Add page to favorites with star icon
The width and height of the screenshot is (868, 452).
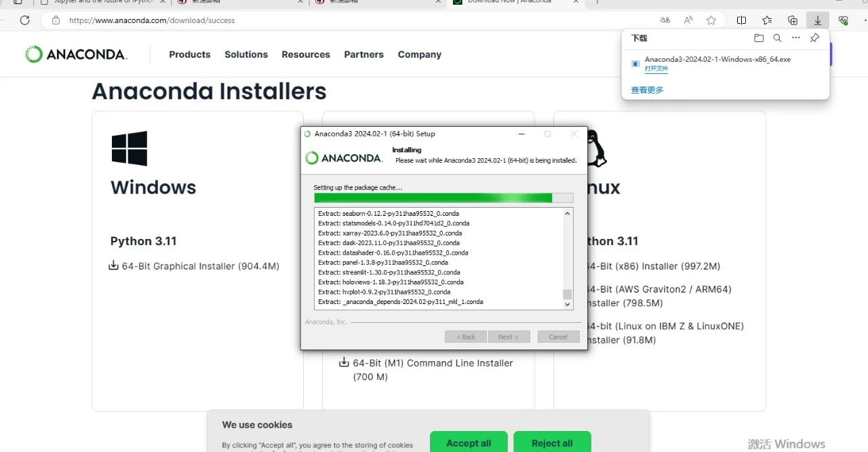pyautogui.click(x=711, y=20)
